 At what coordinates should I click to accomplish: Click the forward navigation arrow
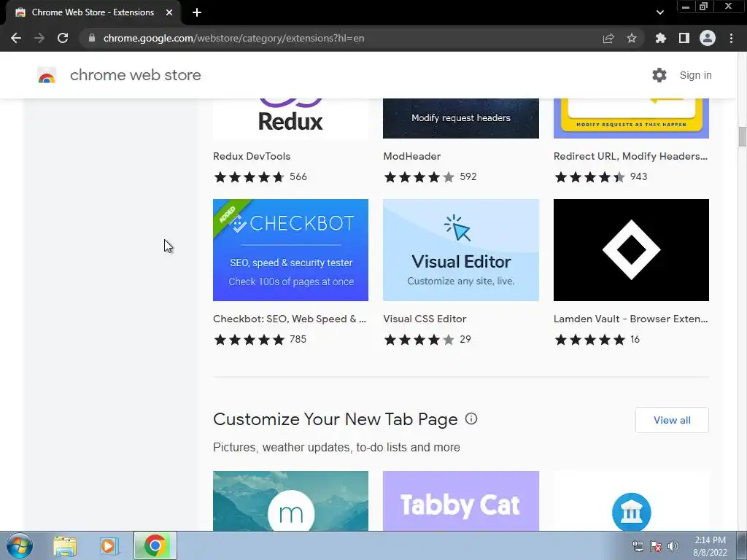click(x=39, y=38)
